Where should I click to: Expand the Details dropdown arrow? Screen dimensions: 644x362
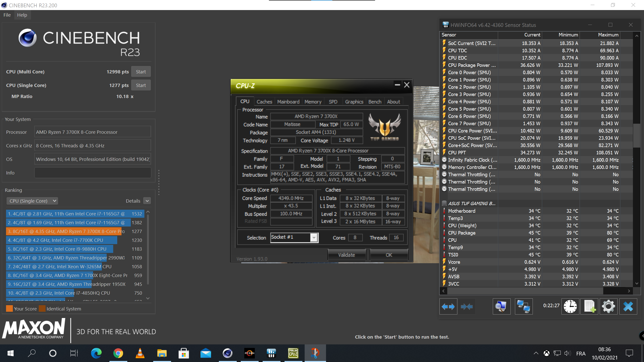tap(147, 201)
